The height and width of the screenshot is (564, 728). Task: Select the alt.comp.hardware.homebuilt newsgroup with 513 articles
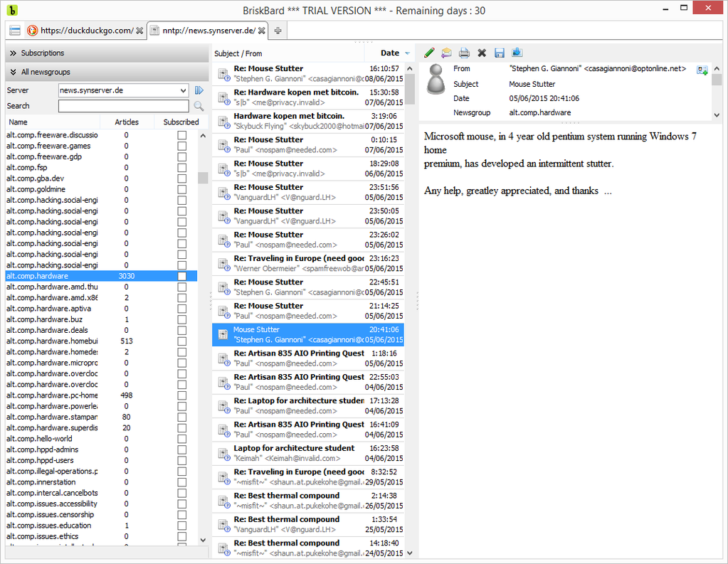(101, 341)
